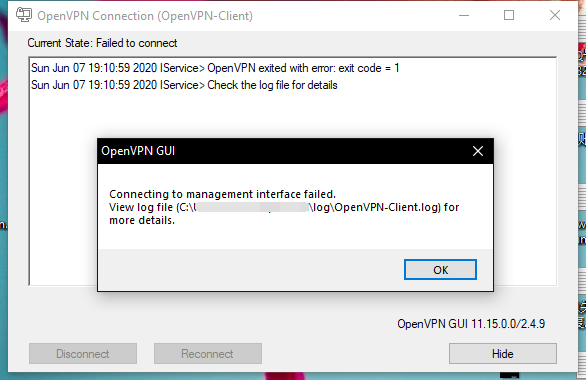Maximize the OpenVPN Connection window
This screenshot has width=586, height=380.
[x=509, y=15]
